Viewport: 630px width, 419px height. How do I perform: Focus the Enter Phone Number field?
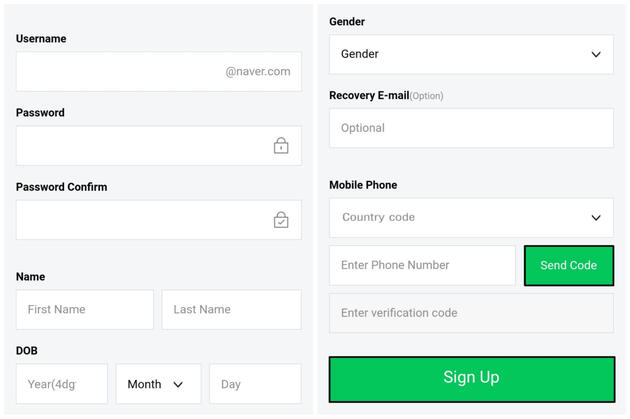click(422, 265)
